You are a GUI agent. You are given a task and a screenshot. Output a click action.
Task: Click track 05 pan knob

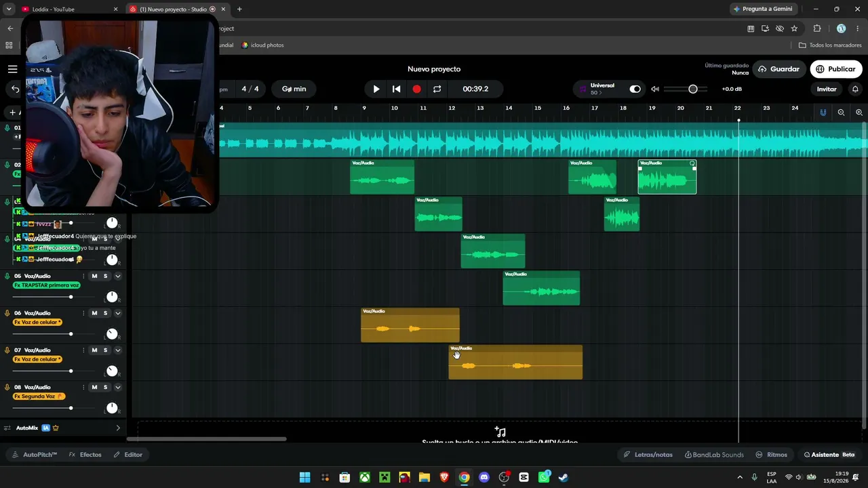coord(112,297)
